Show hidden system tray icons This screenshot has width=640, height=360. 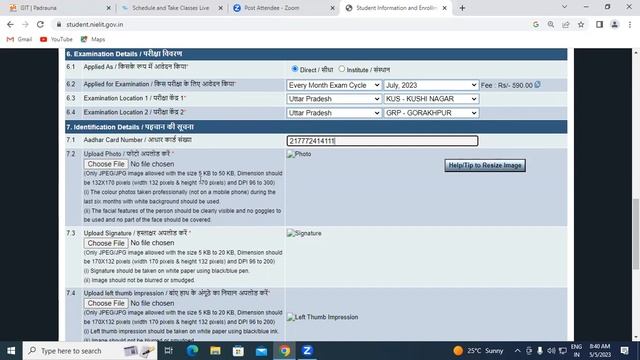[x=517, y=351]
